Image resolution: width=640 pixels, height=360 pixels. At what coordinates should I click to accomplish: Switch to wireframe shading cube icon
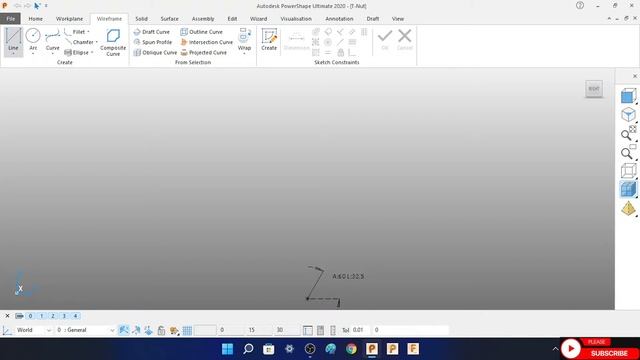click(628, 171)
